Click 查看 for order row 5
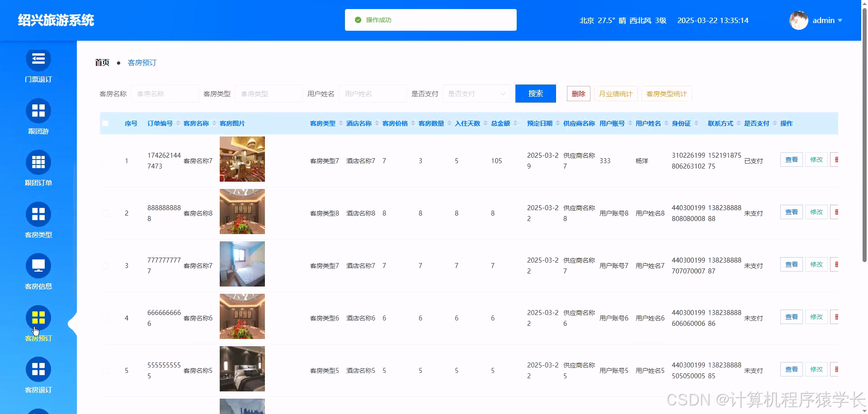The width and height of the screenshot is (868, 414). pyautogui.click(x=792, y=369)
